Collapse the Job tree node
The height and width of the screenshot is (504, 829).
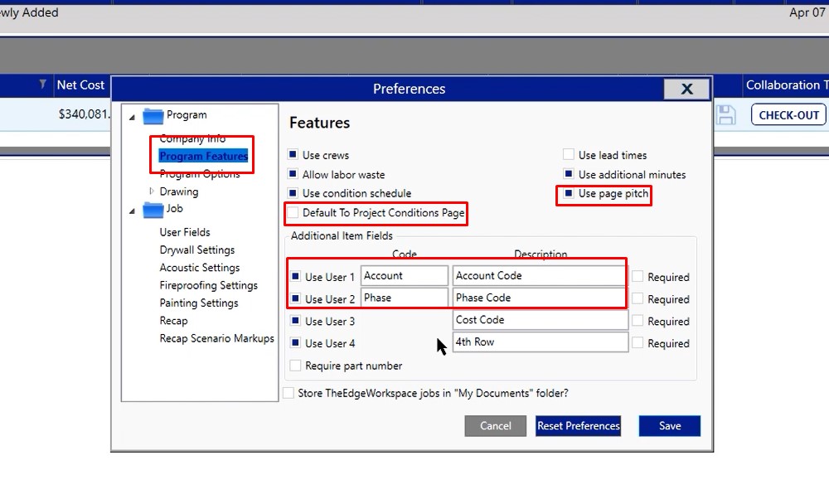point(132,211)
